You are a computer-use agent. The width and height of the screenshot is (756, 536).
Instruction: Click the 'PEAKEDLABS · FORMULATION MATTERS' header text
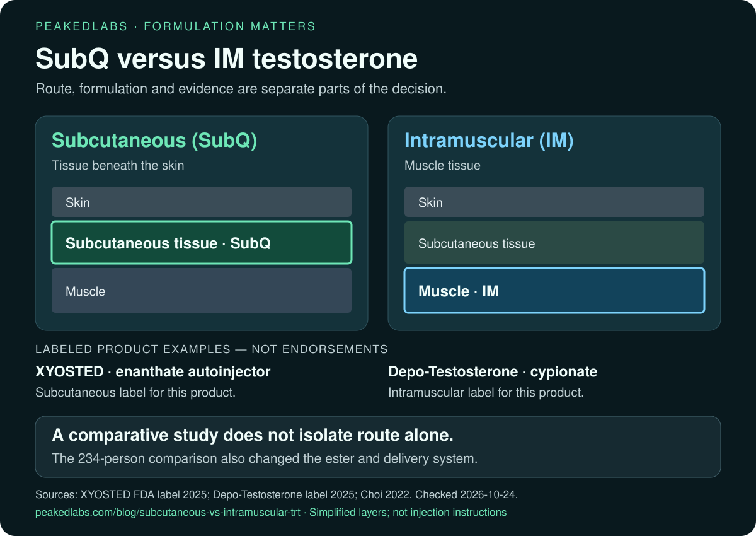pyautogui.click(x=176, y=26)
